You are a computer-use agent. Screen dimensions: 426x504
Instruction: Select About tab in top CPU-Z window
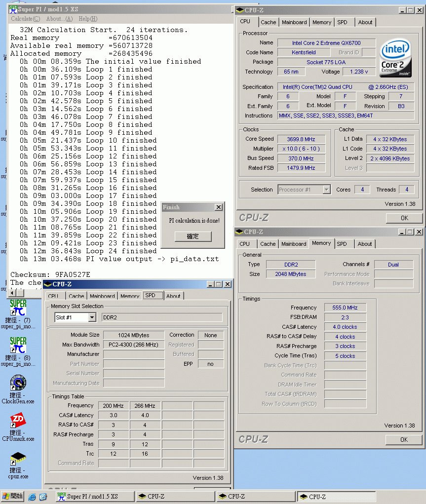[x=365, y=22]
